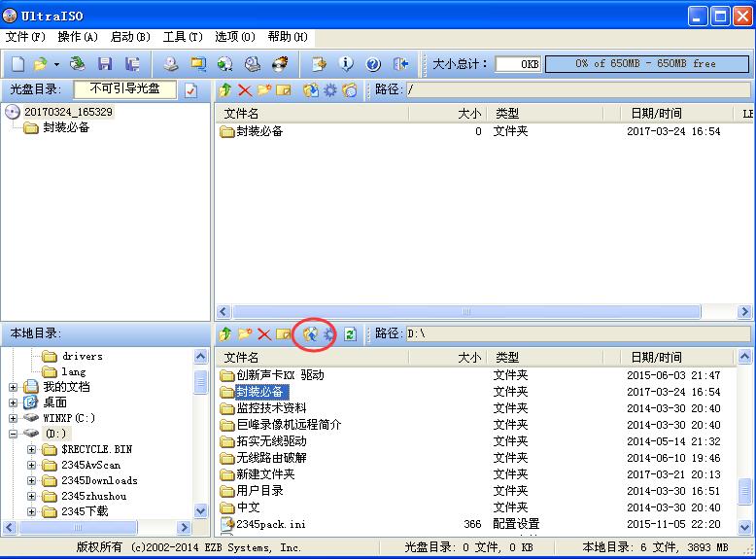Click the 大小总计 value box showing 0KB
Image resolution: width=756 pixels, height=559 pixels.
point(518,64)
